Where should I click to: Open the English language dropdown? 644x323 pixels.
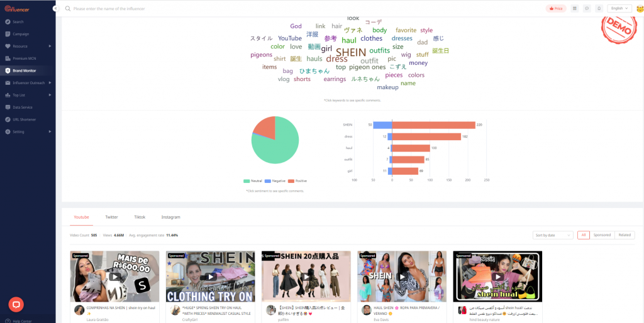[x=619, y=8]
